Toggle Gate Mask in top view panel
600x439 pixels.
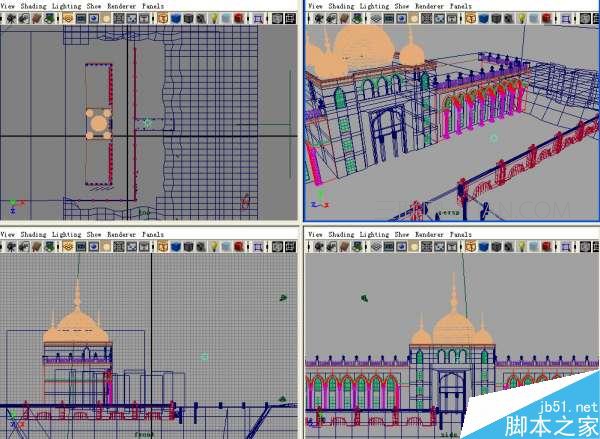(x=106, y=18)
